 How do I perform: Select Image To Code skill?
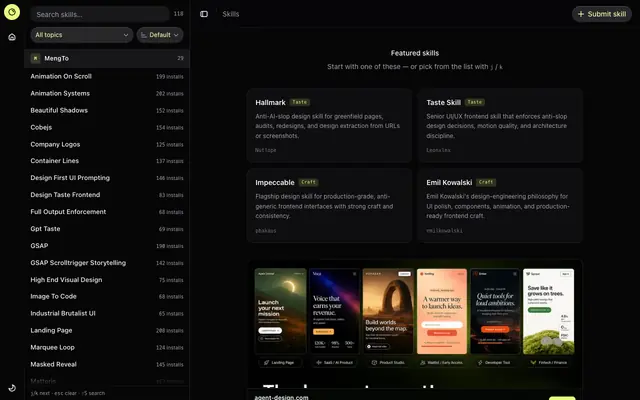(x=107, y=296)
